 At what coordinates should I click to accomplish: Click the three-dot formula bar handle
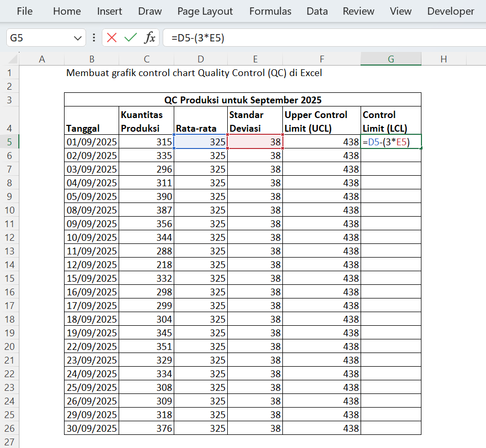click(94, 38)
